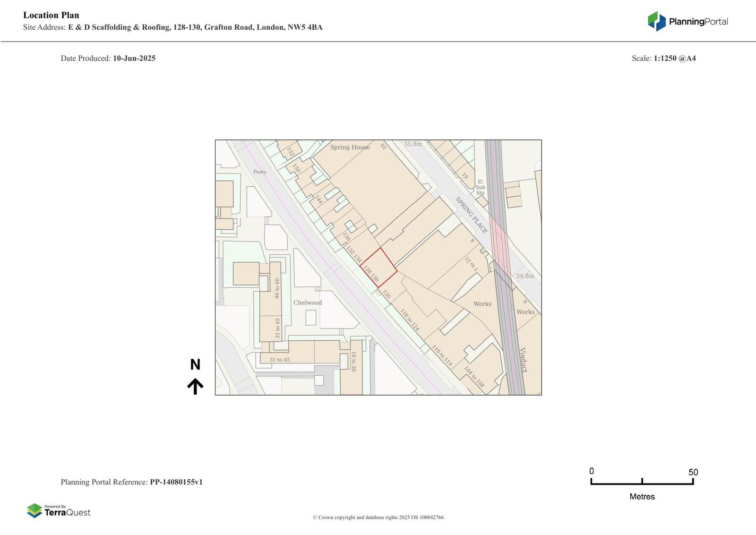The image size is (756, 535).
Task: Click the El Sub Sta label
Action: click(480, 187)
